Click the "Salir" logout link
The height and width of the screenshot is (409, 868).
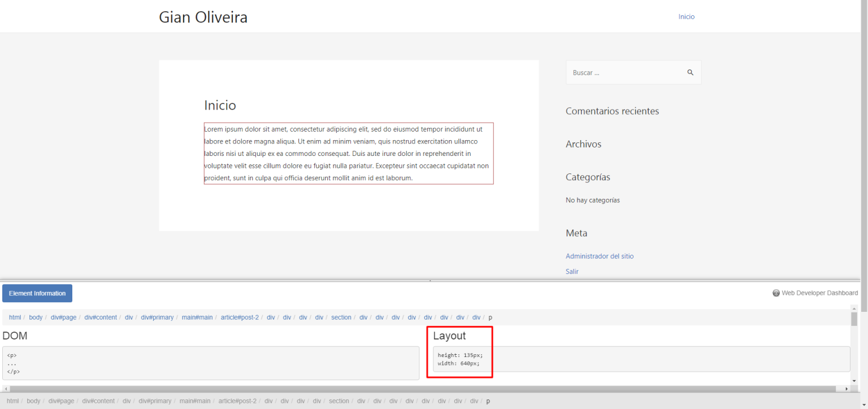[572, 271]
